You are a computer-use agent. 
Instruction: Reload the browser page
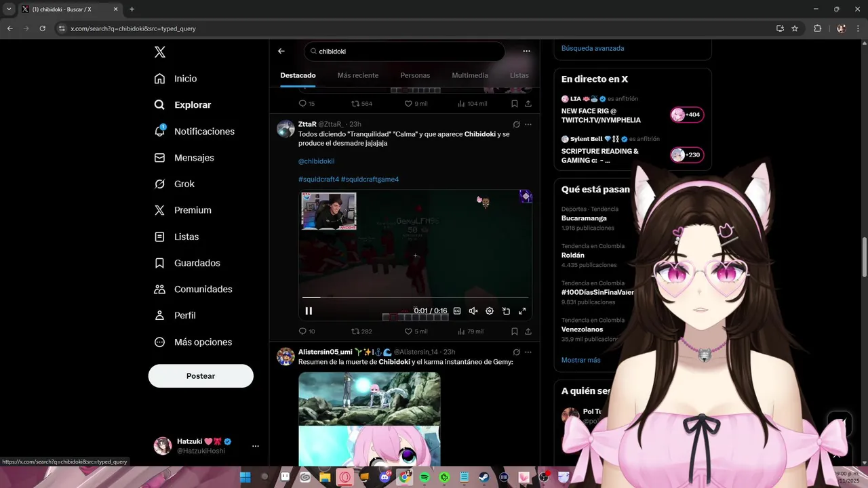pyautogui.click(x=42, y=28)
